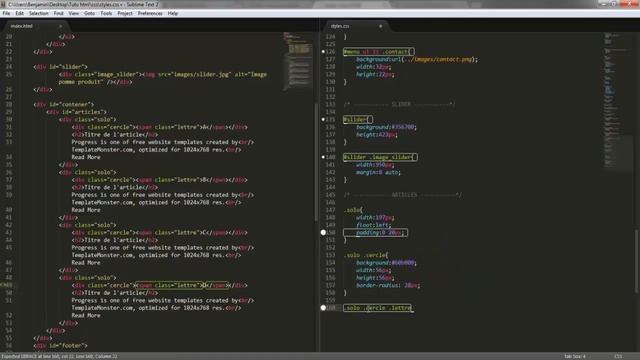Click the left pane vertical scrollbar
Viewport: 640px width, 360px height.
[x=316, y=163]
